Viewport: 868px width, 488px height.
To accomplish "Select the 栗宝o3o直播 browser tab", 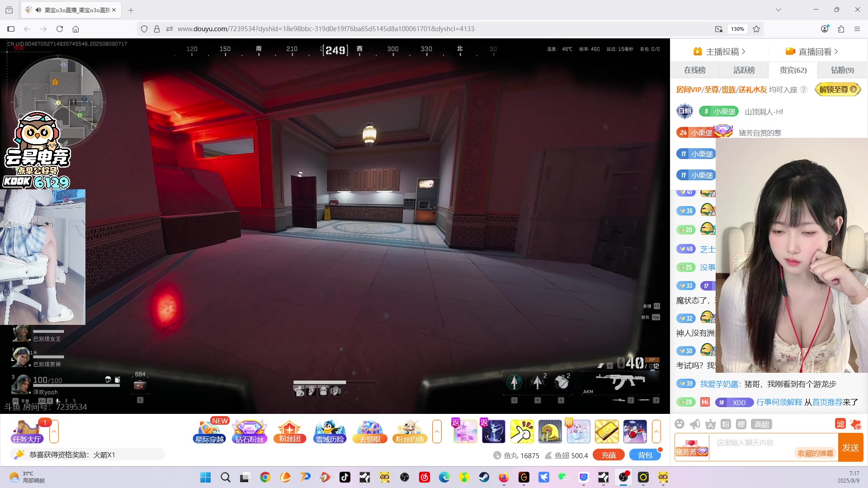I will 71,10.
